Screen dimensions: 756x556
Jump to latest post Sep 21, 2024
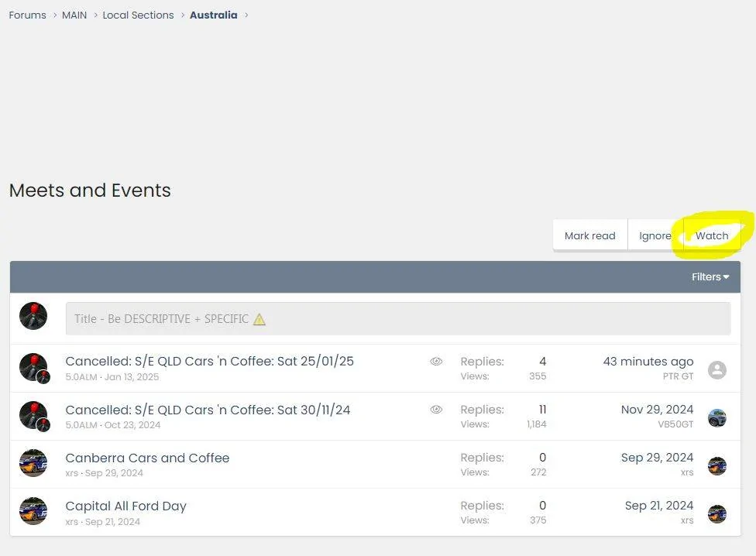pyautogui.click(x=659, y=506)
